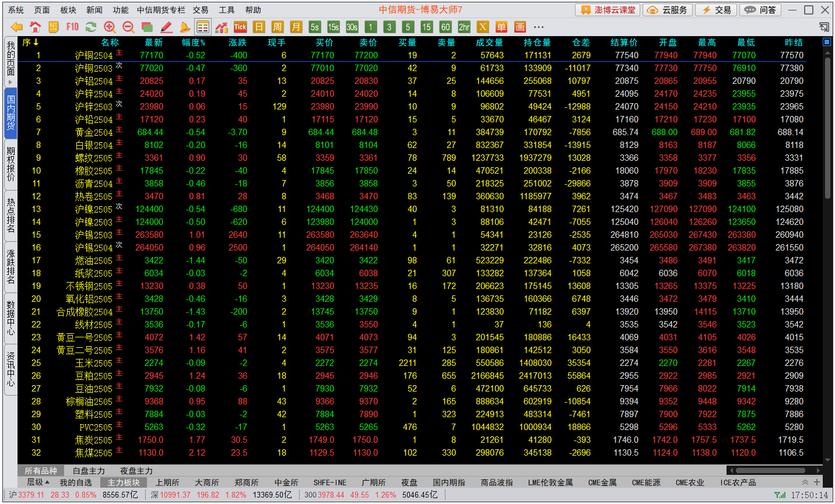The width and height of the screenshot is (835, 504).
Task: Select the 期权报价 sidebar tab
Action: (10, 164)
